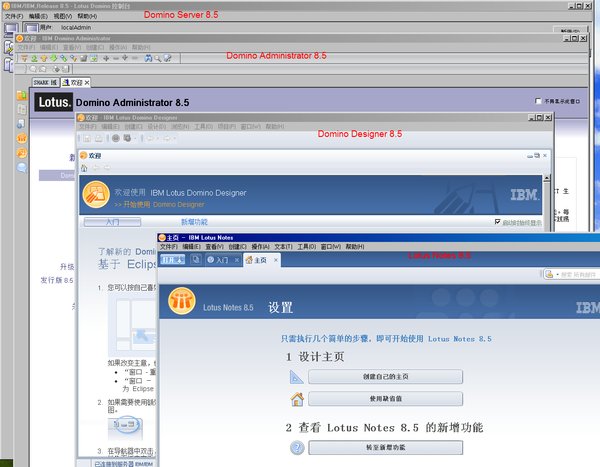The height and width of the screenshot is (467, 600).
Task: Open the forward history dropdown in Designer toolbar
Action: (174, 138)
